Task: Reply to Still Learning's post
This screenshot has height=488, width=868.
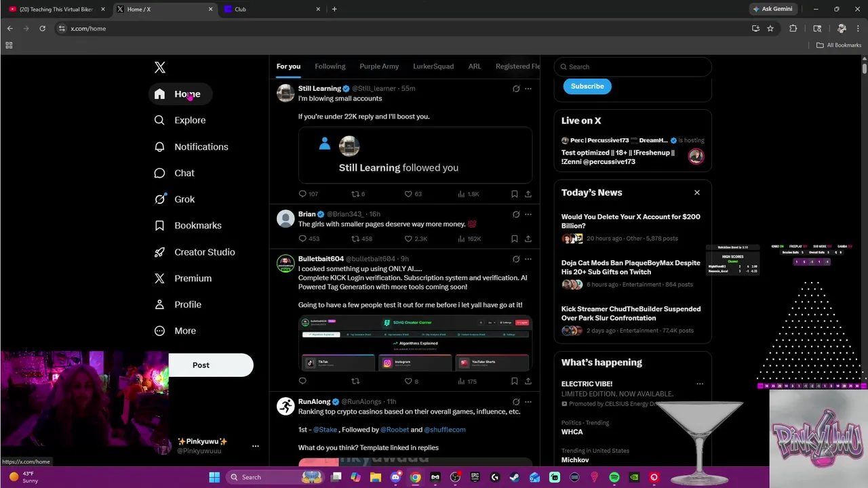Action: (309, 194)
